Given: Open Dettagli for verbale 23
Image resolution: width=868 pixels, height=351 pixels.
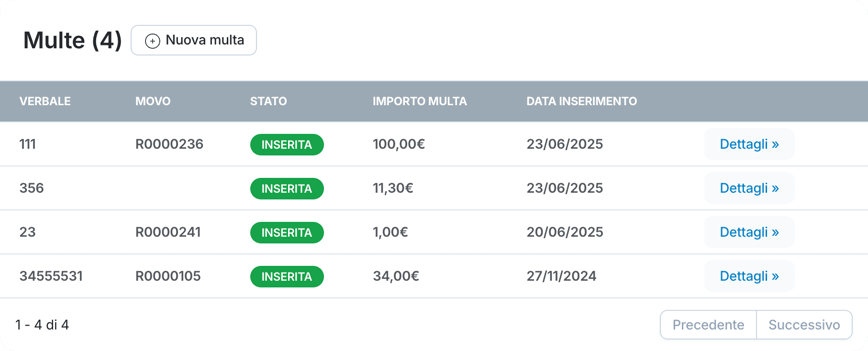Looking at the screenshot, I should coord(749,232).
